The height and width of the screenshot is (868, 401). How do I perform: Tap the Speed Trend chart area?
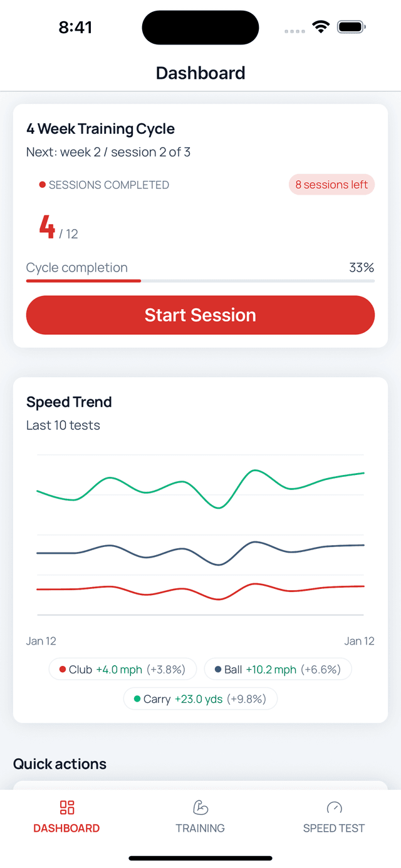pos(200,538)
